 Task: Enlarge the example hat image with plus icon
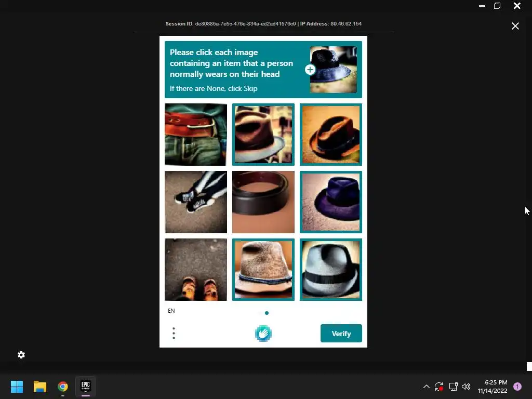coord(310,70)
